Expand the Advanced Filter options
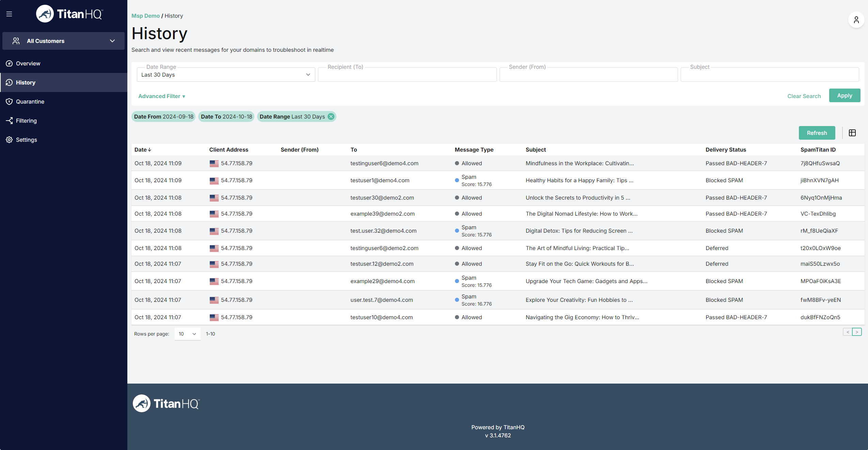The width and height of the screenshot is (868, 450). [162, 96]
